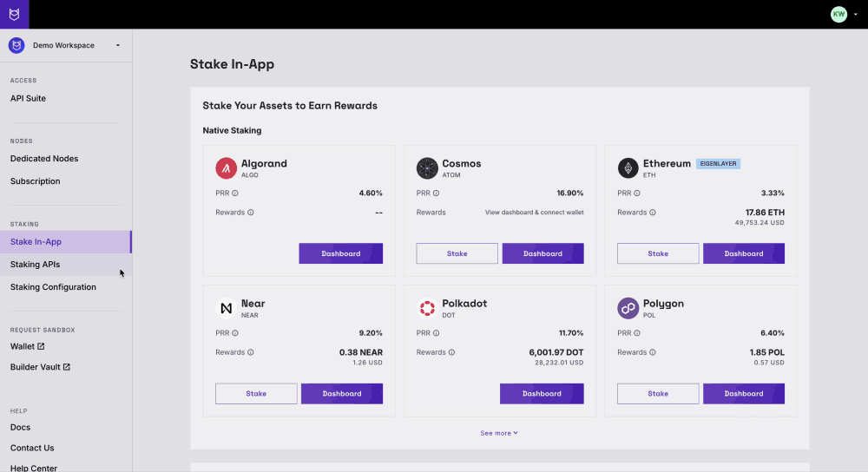This screenshot has width=868, height=472.
Task: Click the Polygon logo icon
Action: (x=628, y=308)
